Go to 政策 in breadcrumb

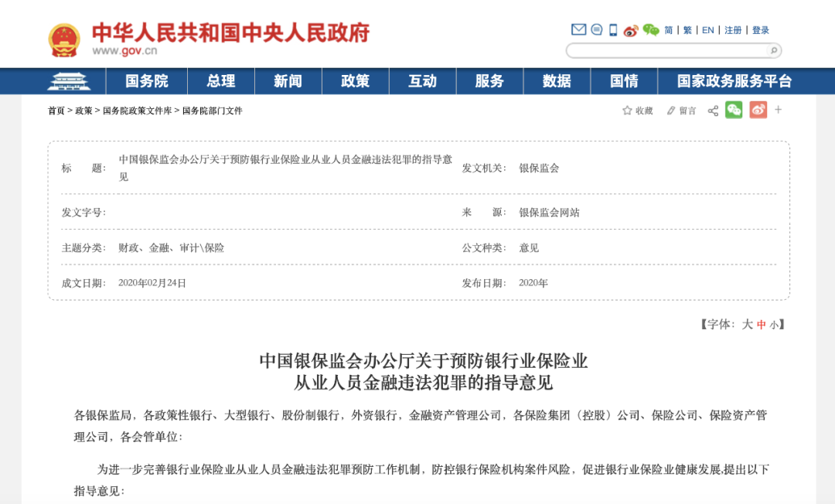point(83,111)
